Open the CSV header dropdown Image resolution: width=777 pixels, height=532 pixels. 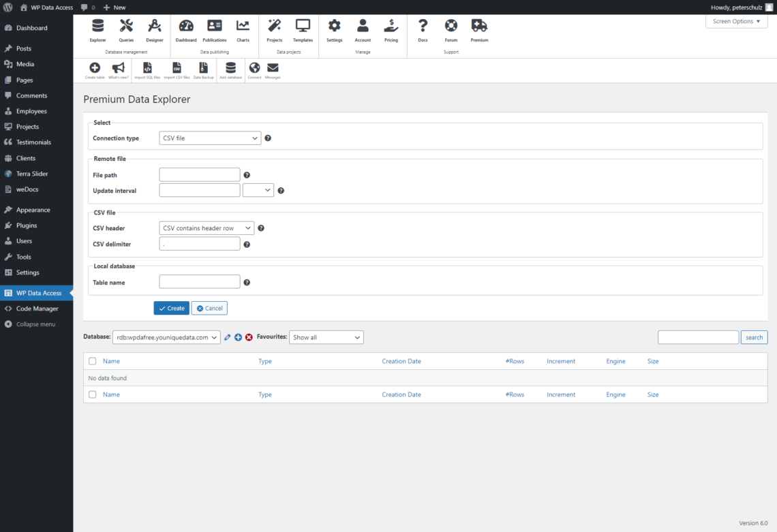click(x=206, y=228)
